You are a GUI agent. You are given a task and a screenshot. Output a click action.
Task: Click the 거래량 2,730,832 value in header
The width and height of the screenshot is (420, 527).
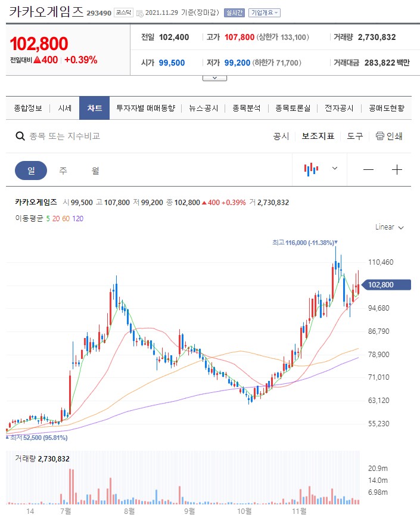coord(377,38)
